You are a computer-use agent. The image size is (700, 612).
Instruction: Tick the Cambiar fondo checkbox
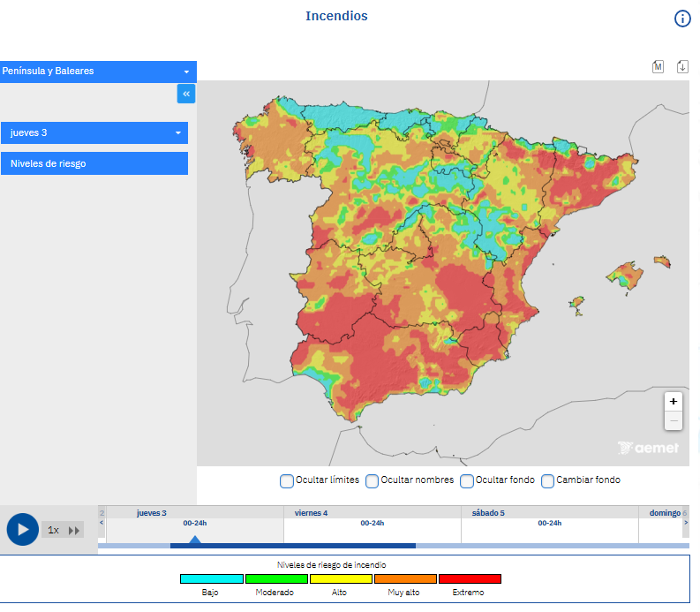pos(548,481)
